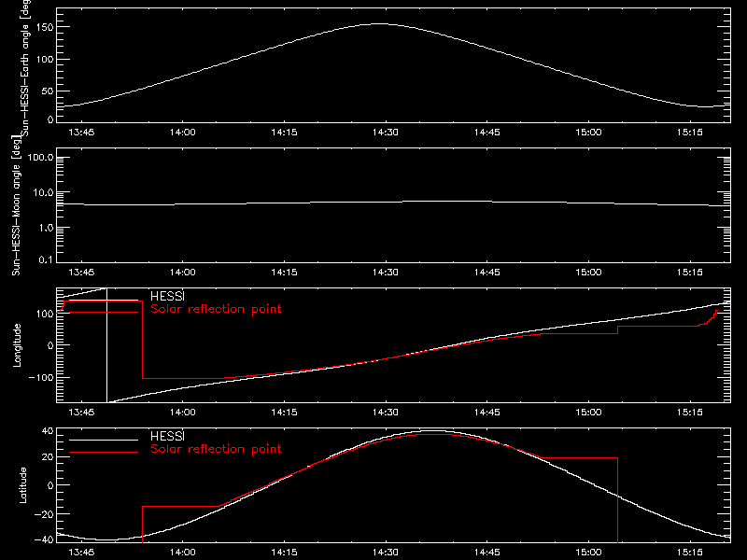Select the HESSI legend text in Latitude plot
Screen dimensions: 747x560
pyautogui.click(x=167, y=436)
